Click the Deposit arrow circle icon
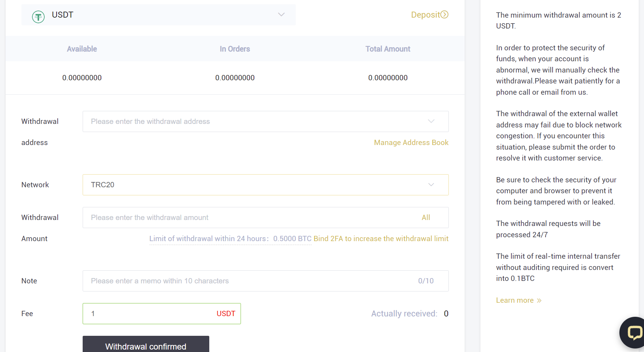Screen dimensions: 644x352 point(445,14)
